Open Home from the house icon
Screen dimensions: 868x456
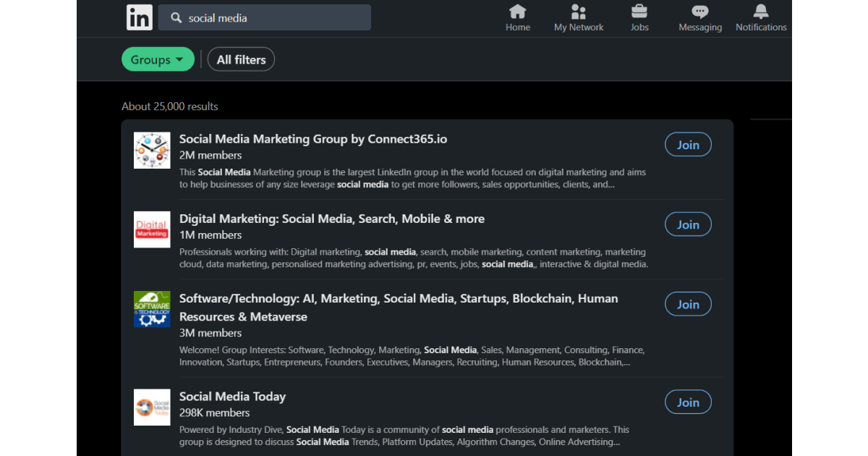pyautogui.click(x=518, y=12)
